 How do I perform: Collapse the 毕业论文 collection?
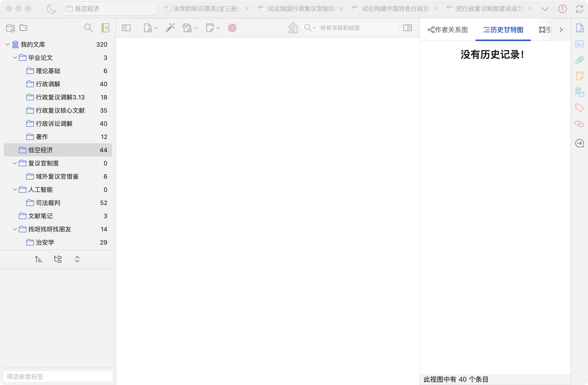pyautogui.click(x=15, y=57)
